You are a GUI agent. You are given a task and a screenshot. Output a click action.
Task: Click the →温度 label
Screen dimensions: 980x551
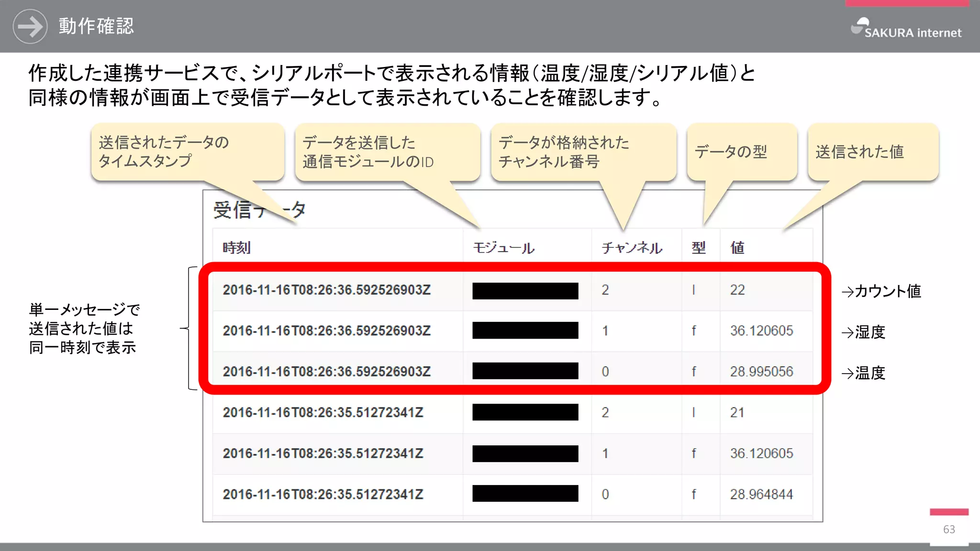coord(864,373)
